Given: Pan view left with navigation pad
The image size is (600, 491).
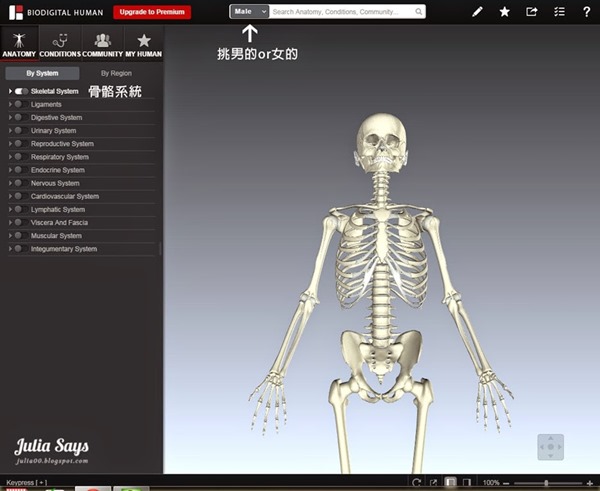Looking at the screenshot, I should coord(542,447).
